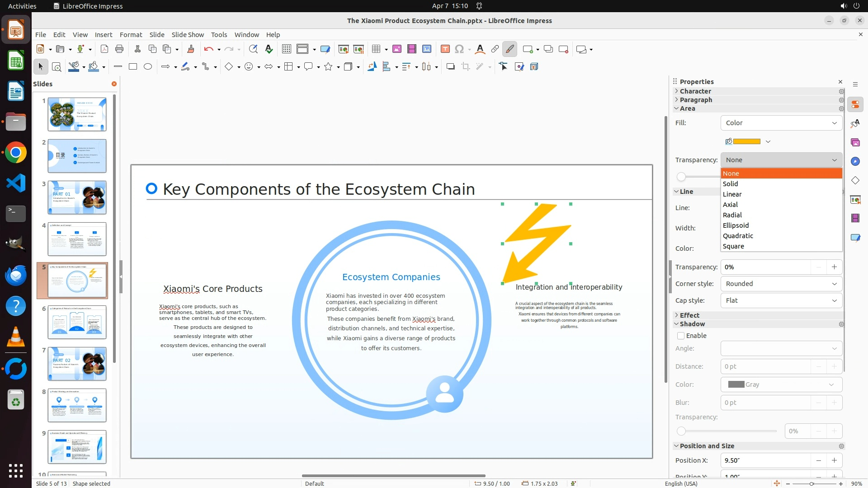Increase Position X with plus button
Screen dimensions: 868x488
[x=834, y=460]
